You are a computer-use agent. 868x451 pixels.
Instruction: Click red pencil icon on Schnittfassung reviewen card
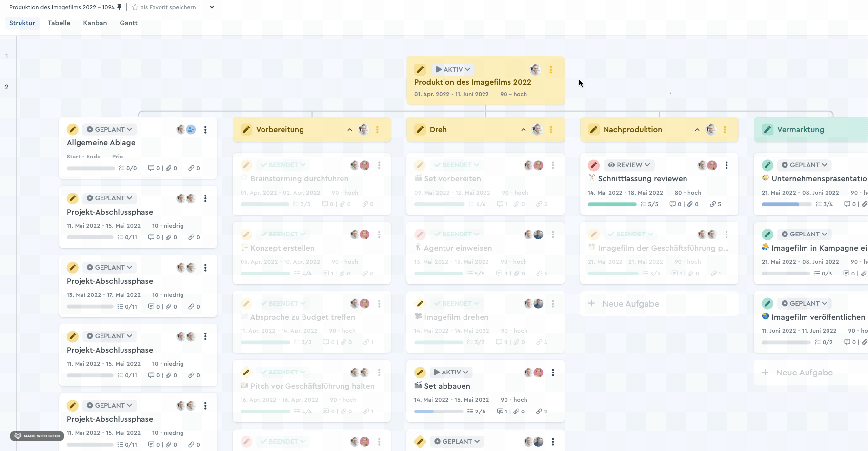[x=593, y=165]
